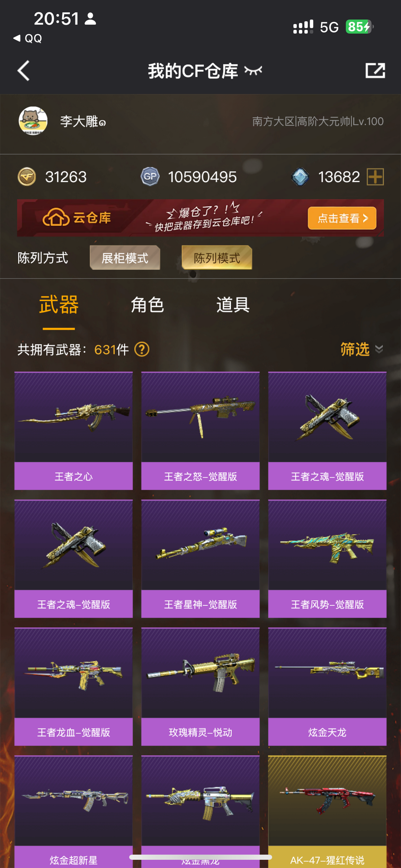The height and width of the screenshot is (868, 401).
Task: Return to QQ via status bar link
Action: [27, 38]
